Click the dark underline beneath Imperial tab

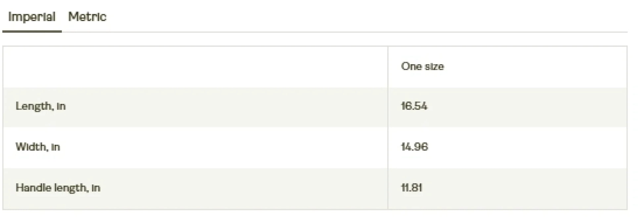32,31
